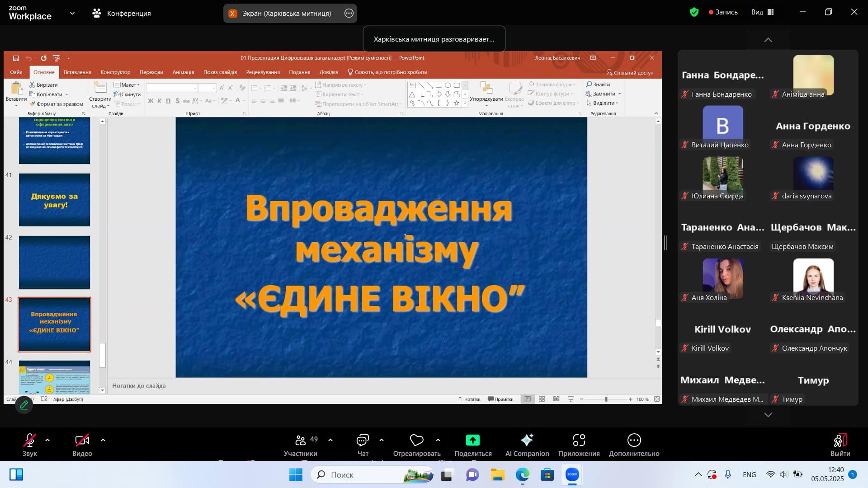Open the Анімація ribbon tab
Screen dimensions: 868x488
pos(183,72)
